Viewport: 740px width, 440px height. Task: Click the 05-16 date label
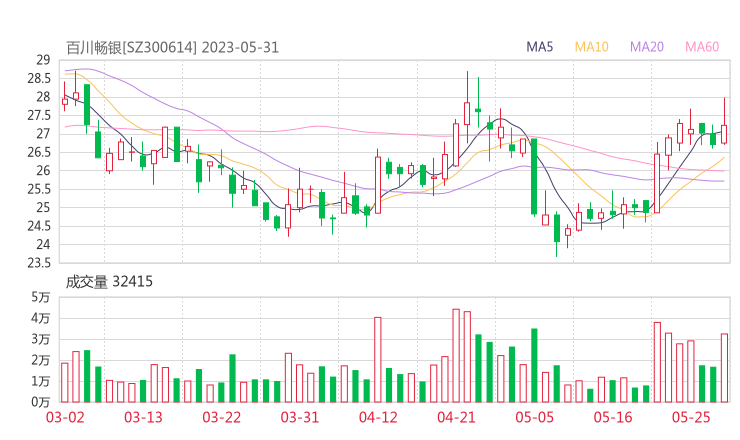tap(613, 417)
